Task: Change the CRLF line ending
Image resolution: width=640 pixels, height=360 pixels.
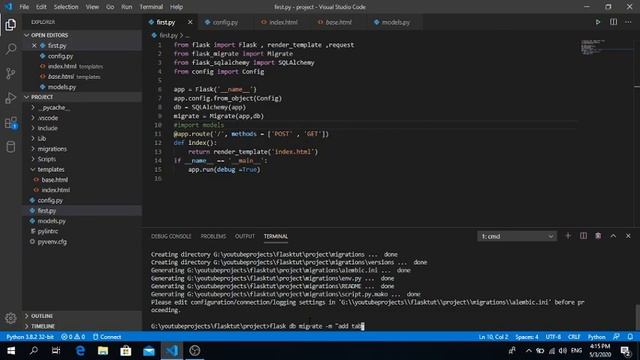Action: [574, 337]
